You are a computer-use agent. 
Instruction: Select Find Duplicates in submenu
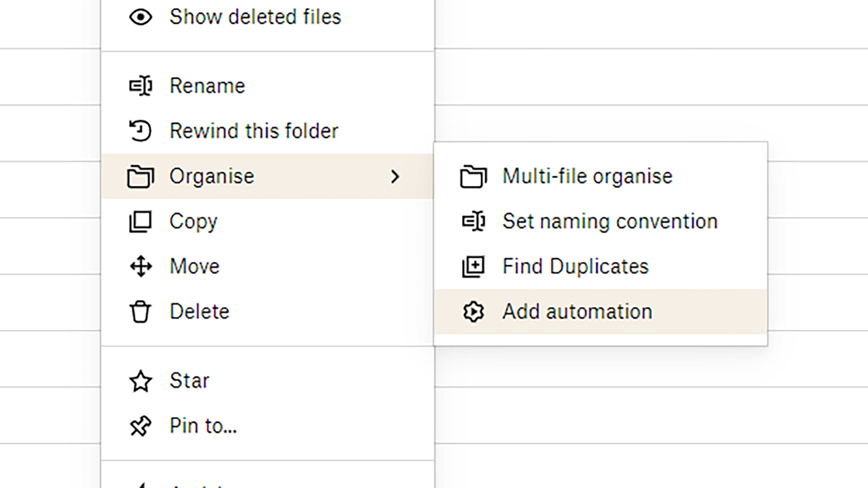601,266
